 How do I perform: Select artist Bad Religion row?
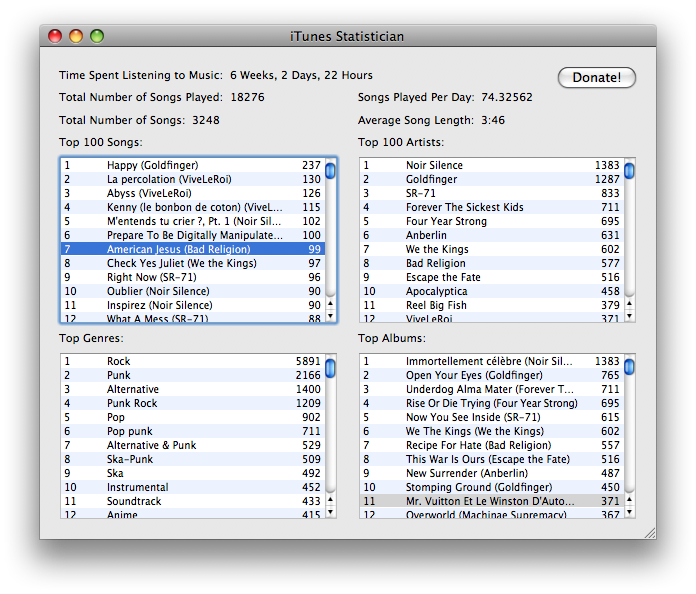[492, 263]
